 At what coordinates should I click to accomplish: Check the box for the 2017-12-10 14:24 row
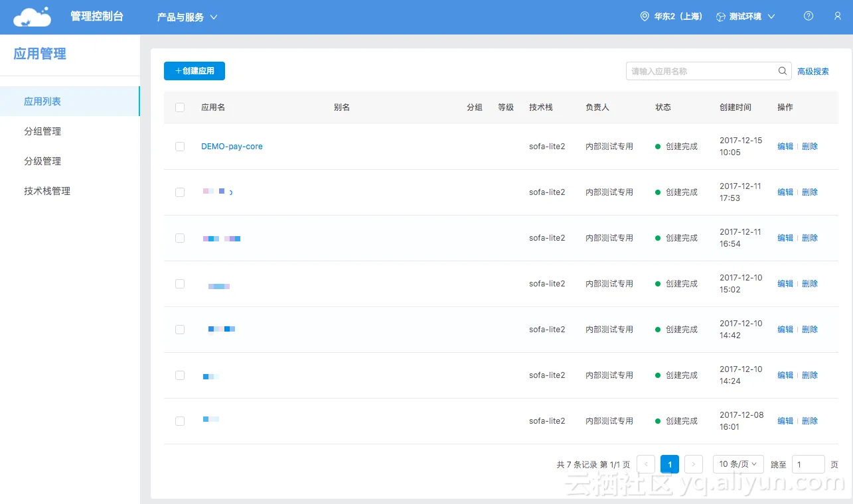(x=180, y=375)
